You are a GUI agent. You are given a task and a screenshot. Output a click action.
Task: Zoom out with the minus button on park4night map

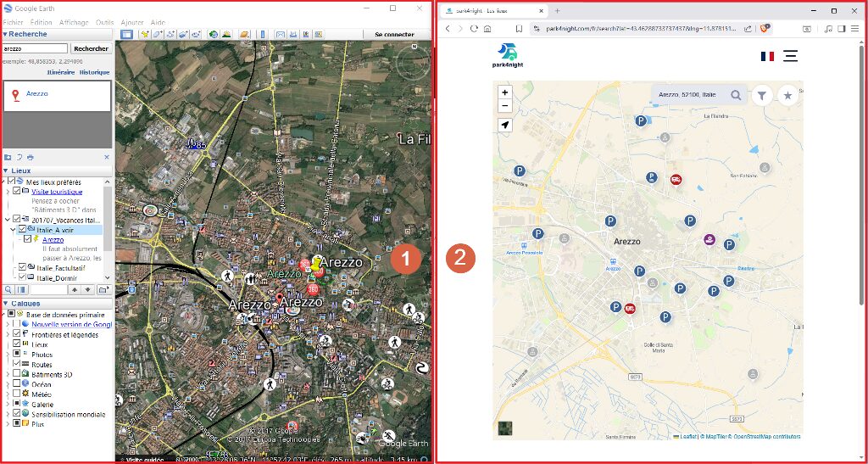pos(505,106)
